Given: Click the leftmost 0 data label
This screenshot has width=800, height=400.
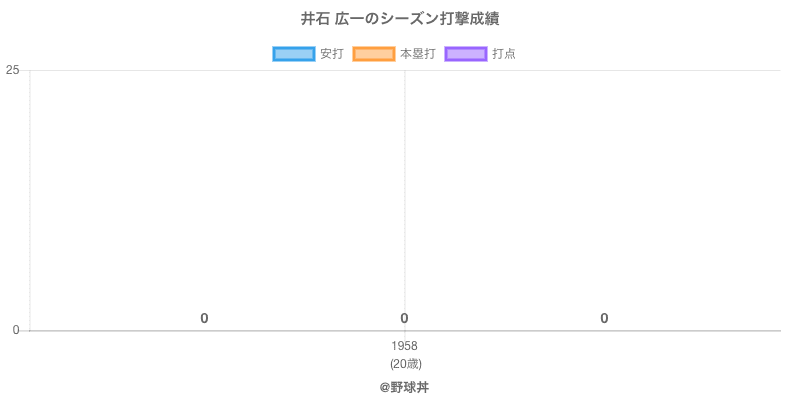Looking at the screenshot, I should click(x=204, y=318).
